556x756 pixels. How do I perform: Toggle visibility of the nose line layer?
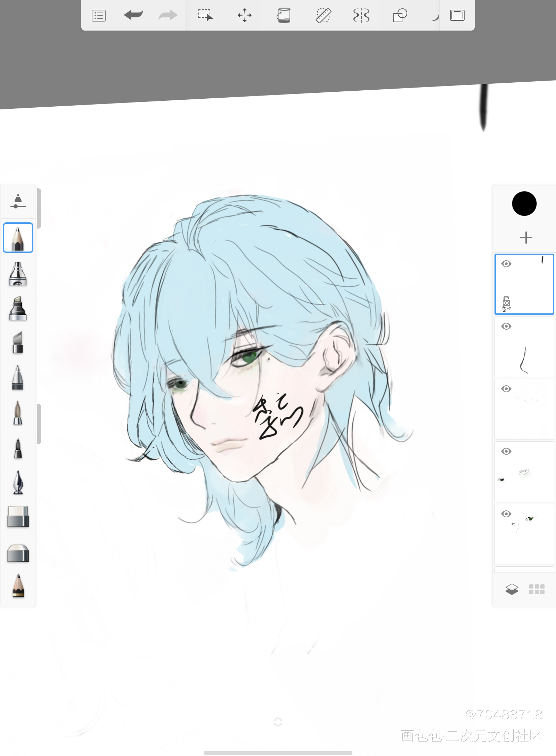[x=506, y=326]
